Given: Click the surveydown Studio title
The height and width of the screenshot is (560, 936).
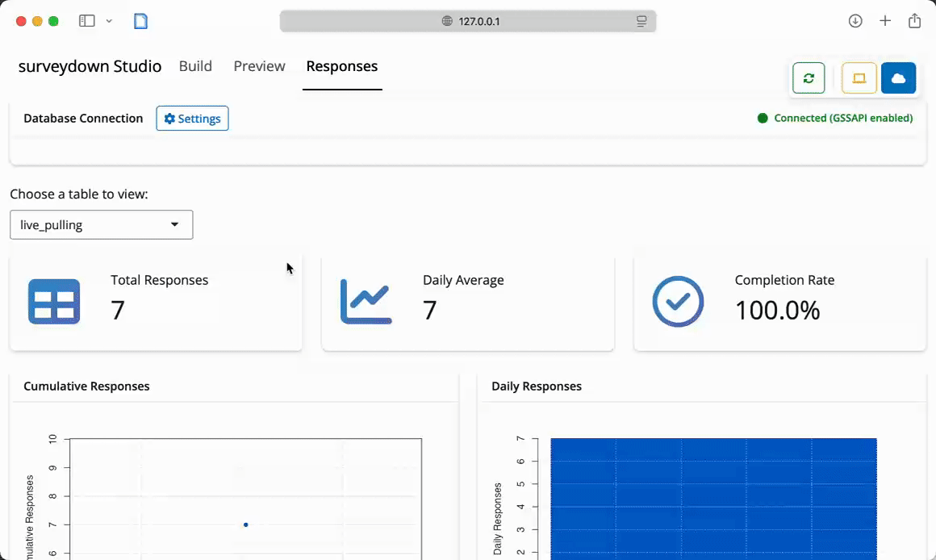Looking at the screenshot, I should point(90,66).
